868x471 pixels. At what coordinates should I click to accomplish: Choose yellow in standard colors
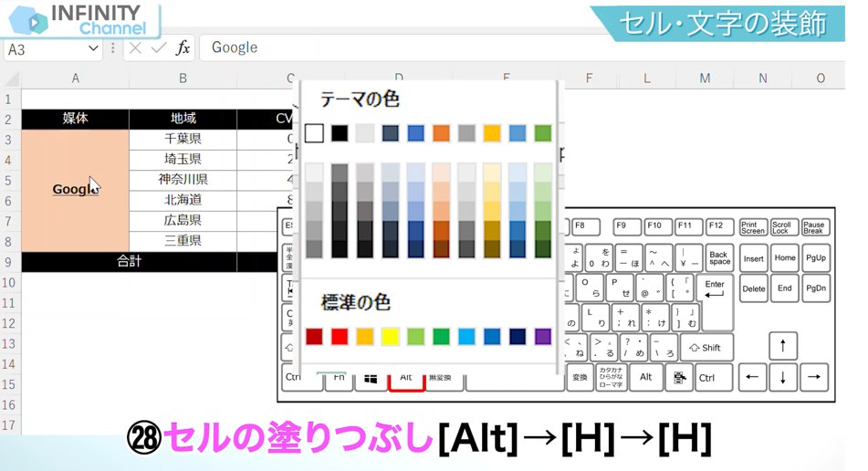(391, 337)
